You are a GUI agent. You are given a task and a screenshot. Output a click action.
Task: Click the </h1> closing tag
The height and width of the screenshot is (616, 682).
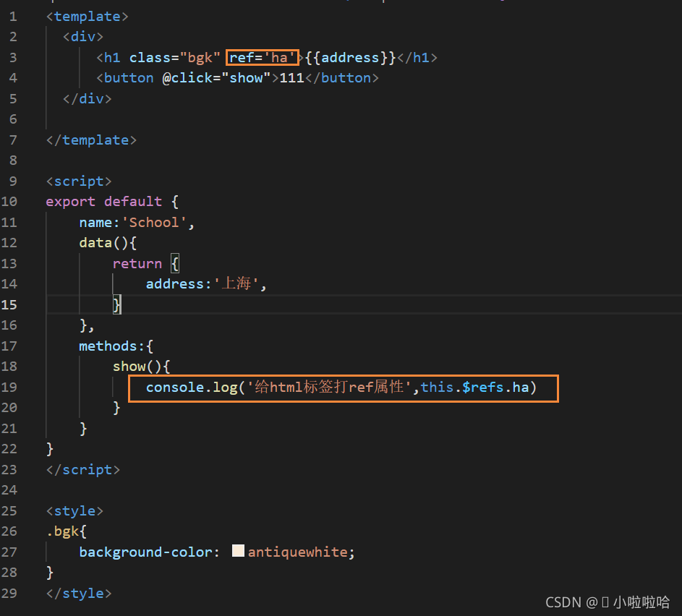pos(417,57)
